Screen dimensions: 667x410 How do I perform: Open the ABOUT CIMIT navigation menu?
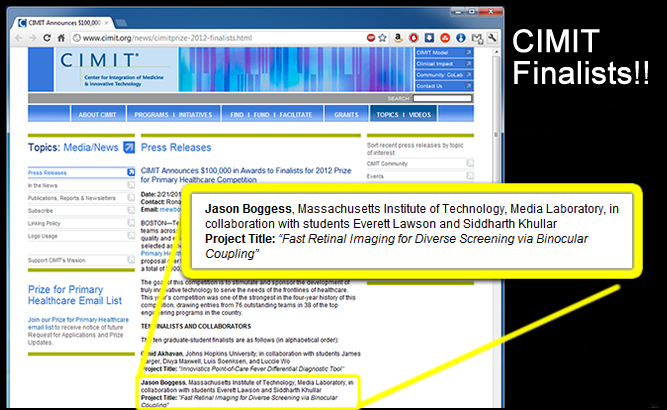point(96,115)
